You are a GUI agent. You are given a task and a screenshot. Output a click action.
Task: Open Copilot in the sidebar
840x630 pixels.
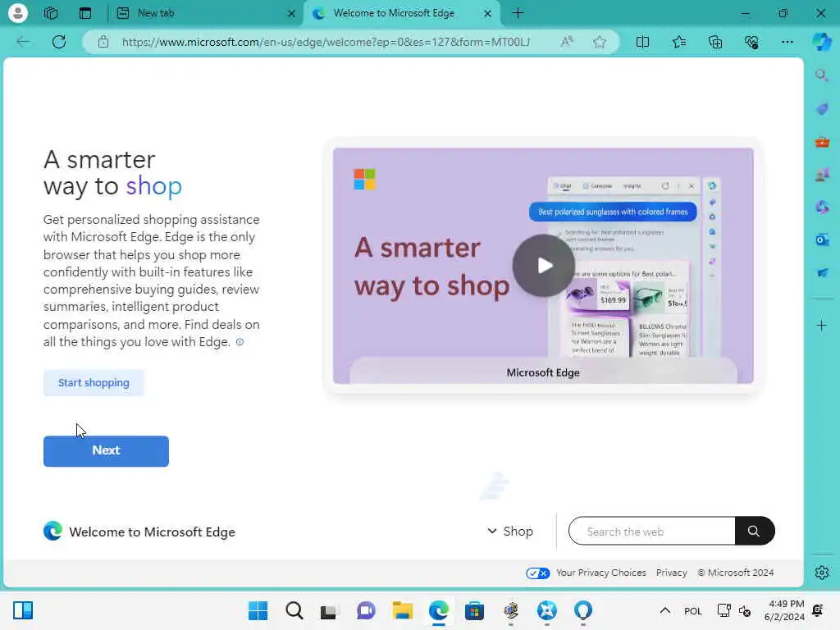coord(821,42)
